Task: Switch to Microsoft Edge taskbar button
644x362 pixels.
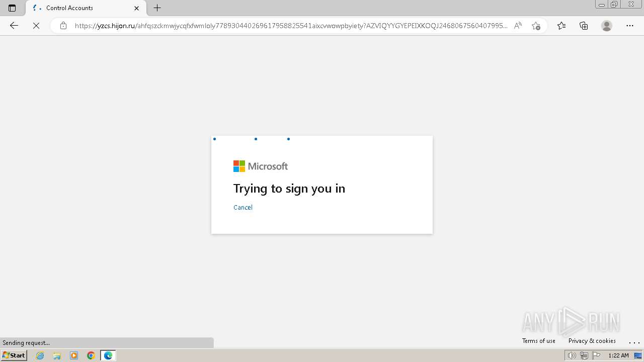Action: coord(108,355)
